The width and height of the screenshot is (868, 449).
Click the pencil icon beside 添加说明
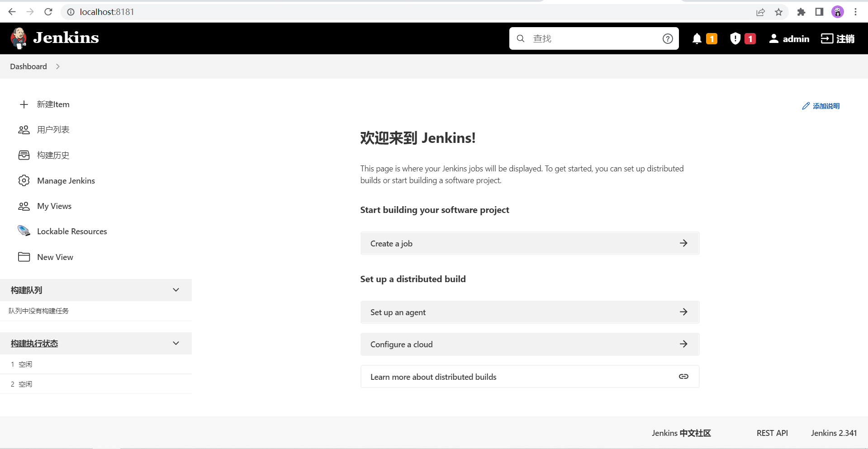click(x=806, y=106)
